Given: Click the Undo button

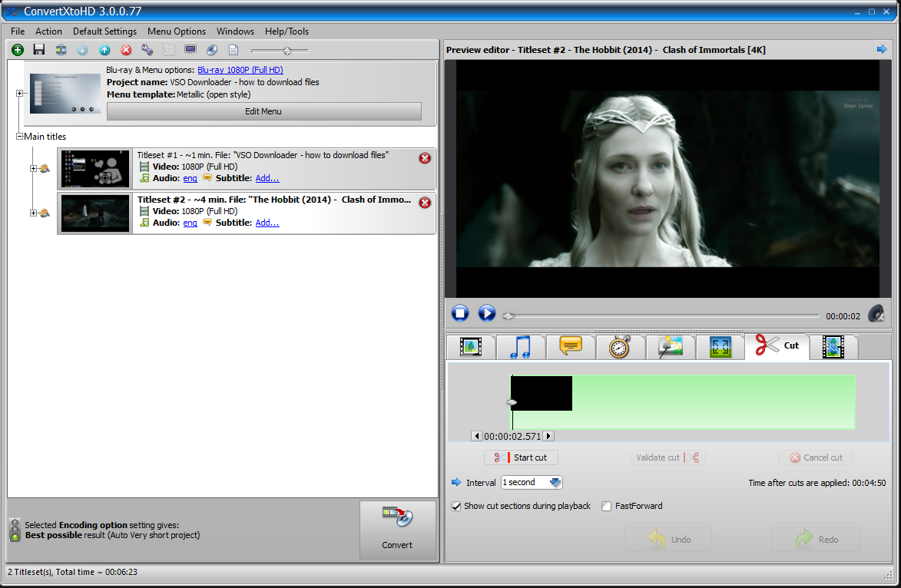Looking at the screenshot, I should point(668,540).
